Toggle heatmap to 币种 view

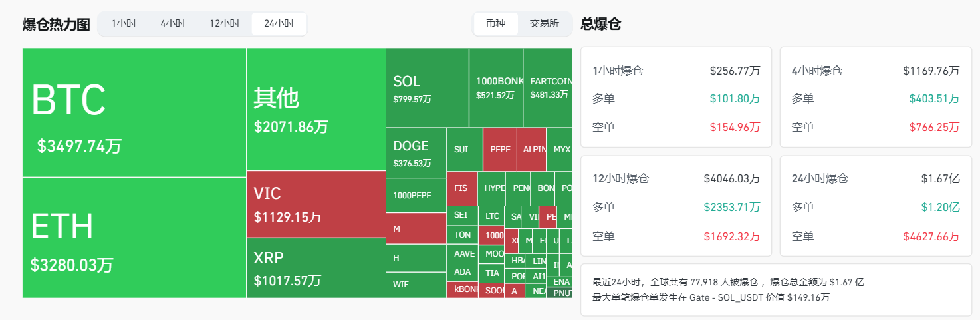[495, 24]
